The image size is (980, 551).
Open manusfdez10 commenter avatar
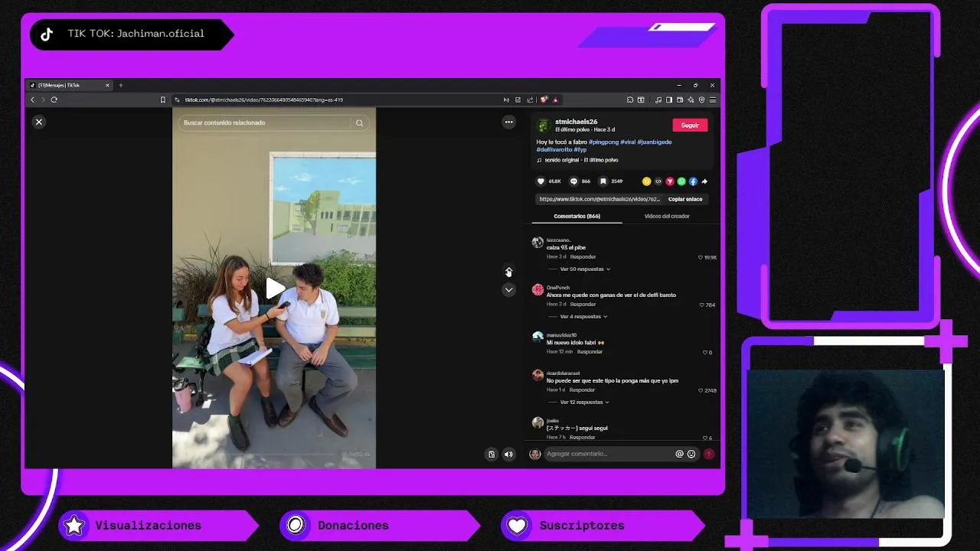coord(537,337)
